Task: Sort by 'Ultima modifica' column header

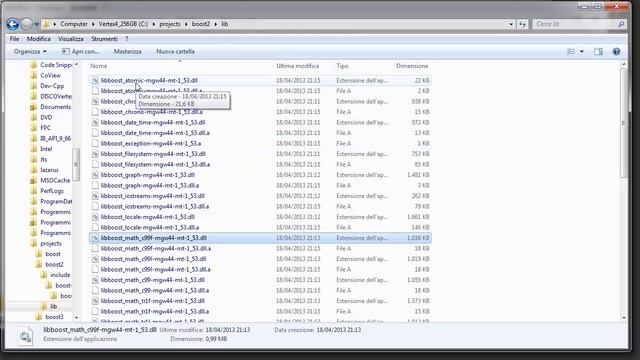Action: pos(298,66)
